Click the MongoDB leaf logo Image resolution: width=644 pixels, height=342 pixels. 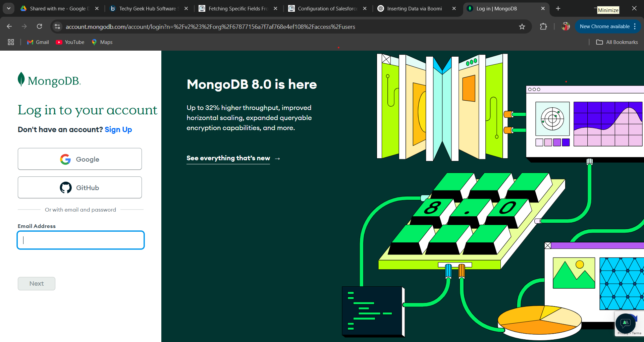coord(21,79)
